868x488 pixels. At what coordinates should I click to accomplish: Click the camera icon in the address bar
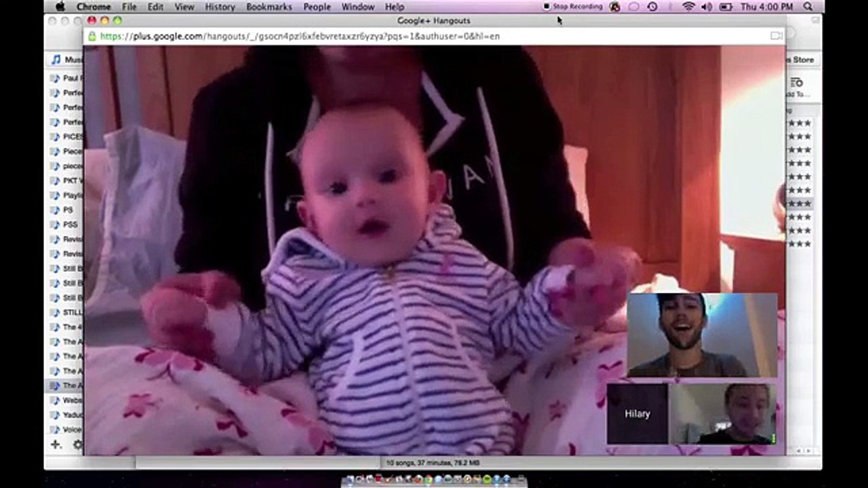(x=776, y=36)
